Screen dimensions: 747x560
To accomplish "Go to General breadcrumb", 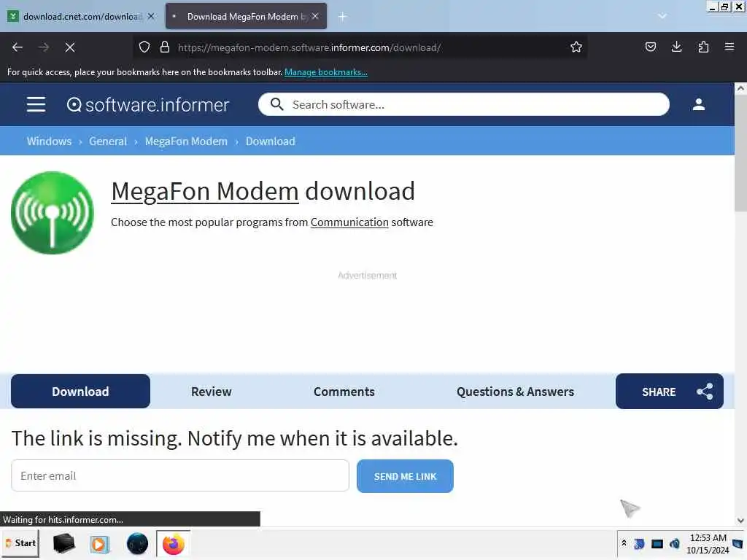I will 108,141.
